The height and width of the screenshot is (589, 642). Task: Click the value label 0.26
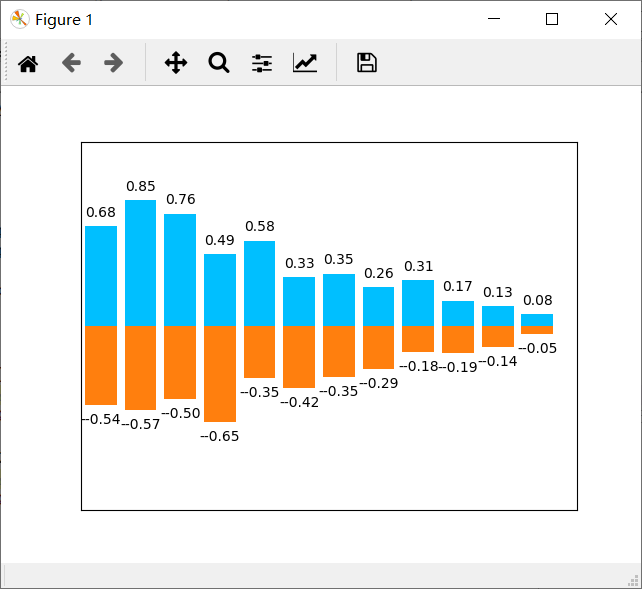point(379,273)
